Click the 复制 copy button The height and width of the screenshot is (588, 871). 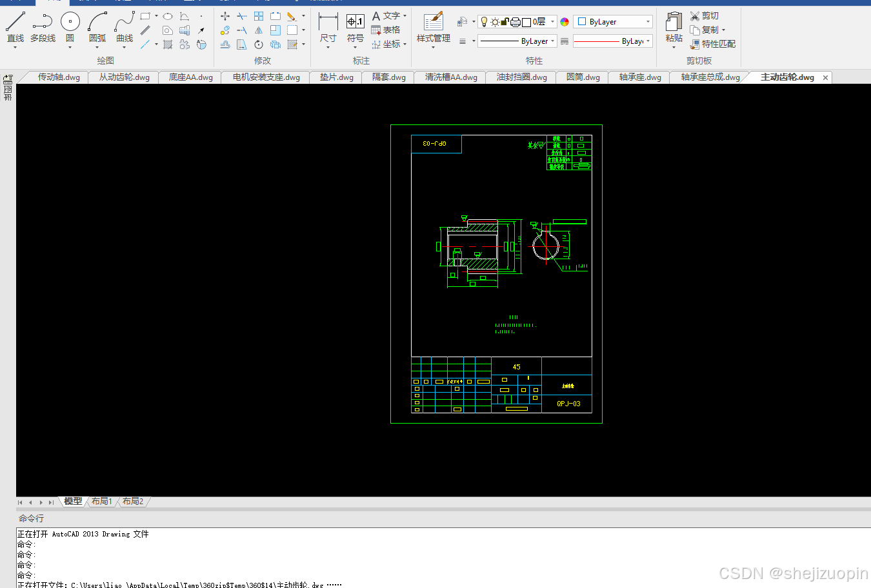tap(705, 30)
